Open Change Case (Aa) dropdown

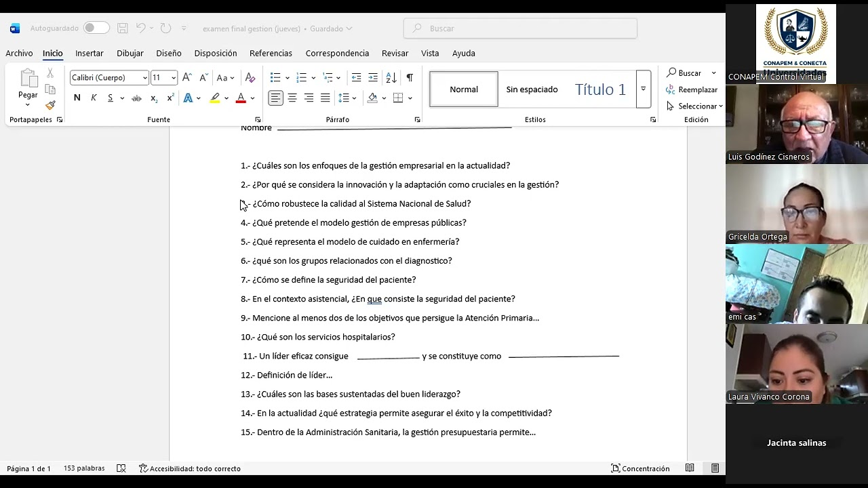[226, 78]
